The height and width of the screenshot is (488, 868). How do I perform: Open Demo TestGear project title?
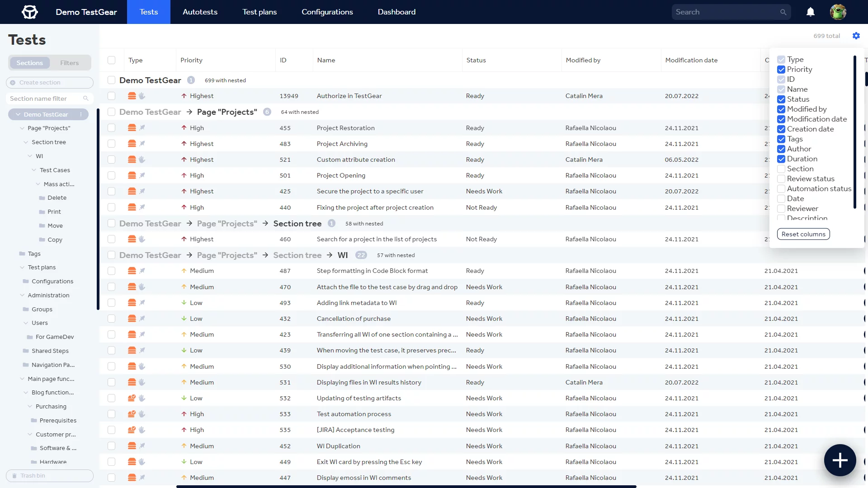(x=86, y=12)
